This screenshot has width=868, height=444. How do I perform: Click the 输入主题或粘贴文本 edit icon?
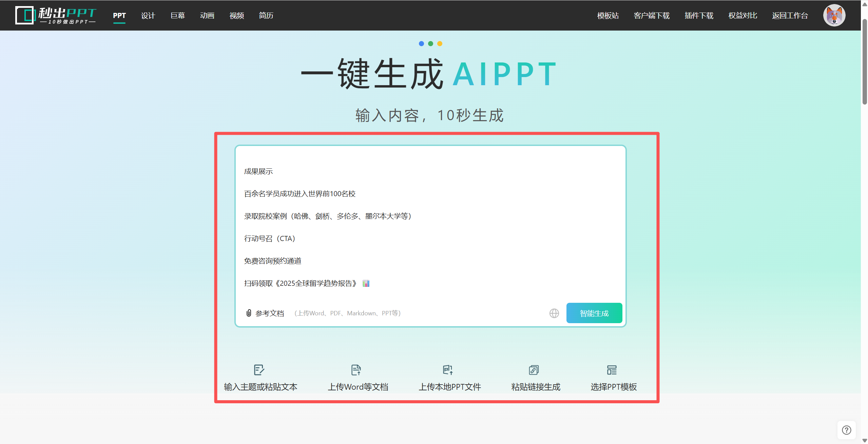259,370
